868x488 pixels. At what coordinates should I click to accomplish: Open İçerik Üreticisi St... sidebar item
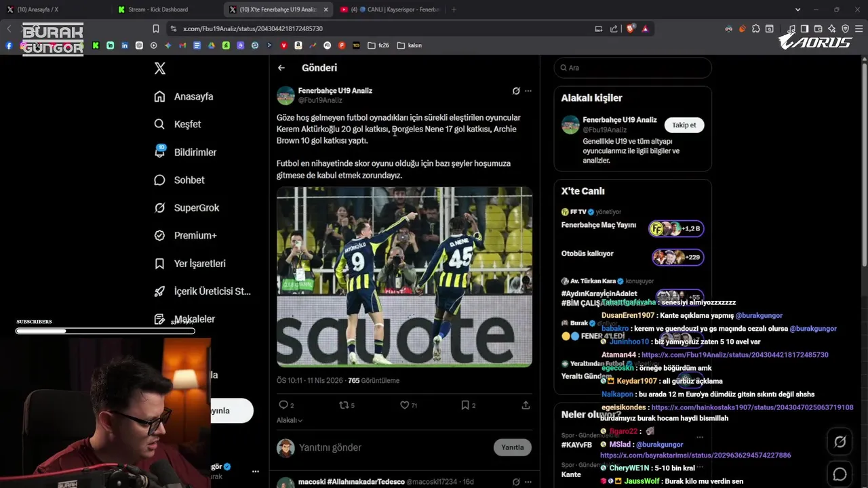[202, 291]
